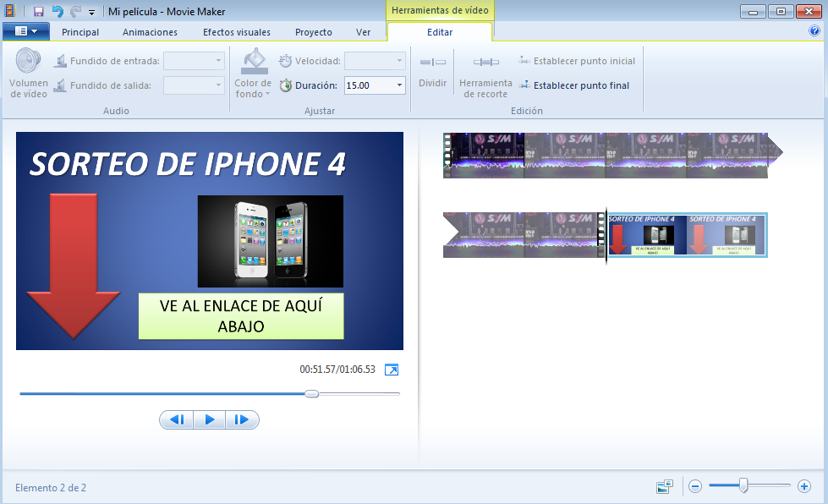Click Establecer punto final
Viewport: 828px width, 504px height.
pos(574,85)
